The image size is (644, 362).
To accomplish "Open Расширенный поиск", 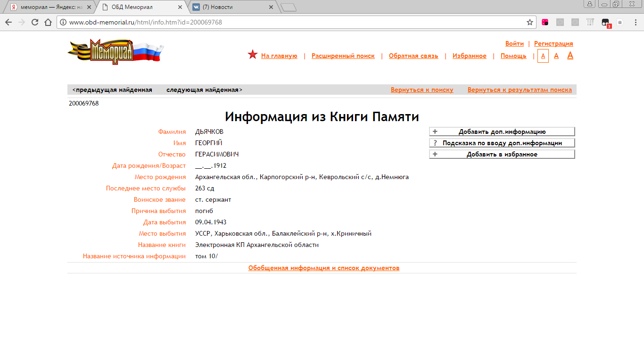I will click(x=343, y=56).
